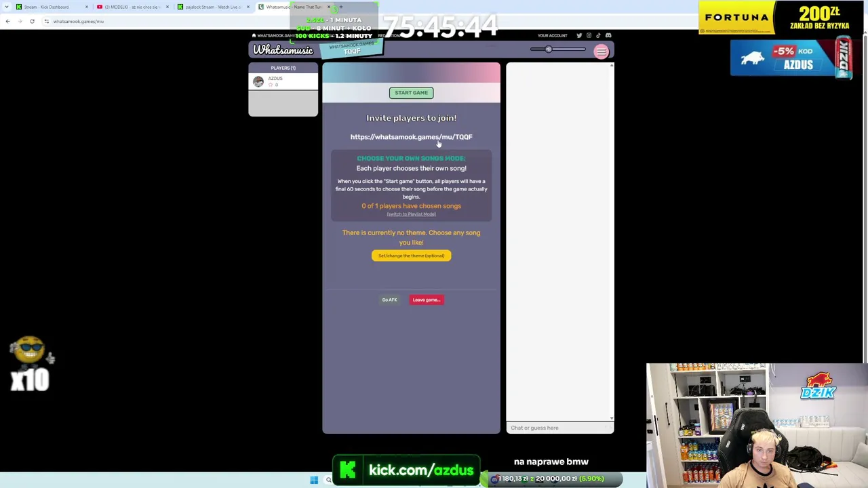Close the YouTube MODELKI tab
The width and height of the screenshot is (868, 488).
pyautogui.click(x=167, y=7)
